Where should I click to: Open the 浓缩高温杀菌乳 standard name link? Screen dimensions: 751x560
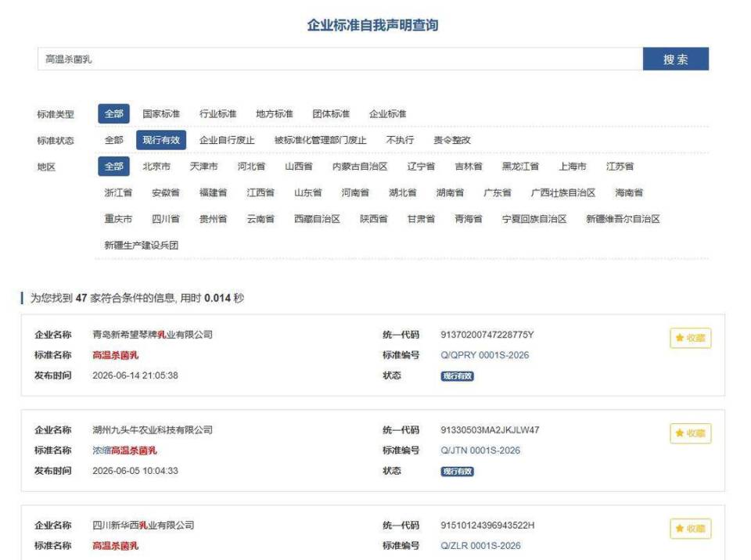pyautogui.click(x=124, y=451)
